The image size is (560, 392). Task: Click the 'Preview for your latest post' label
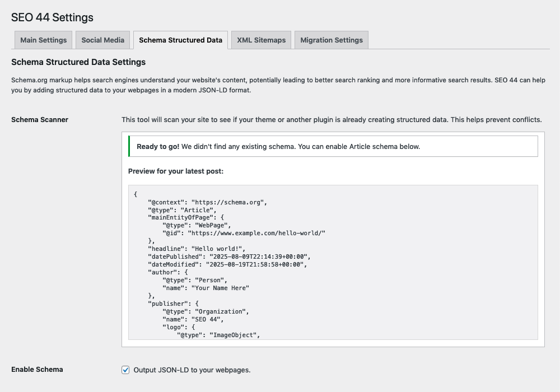pyautogui.click(x=176, y=171)
